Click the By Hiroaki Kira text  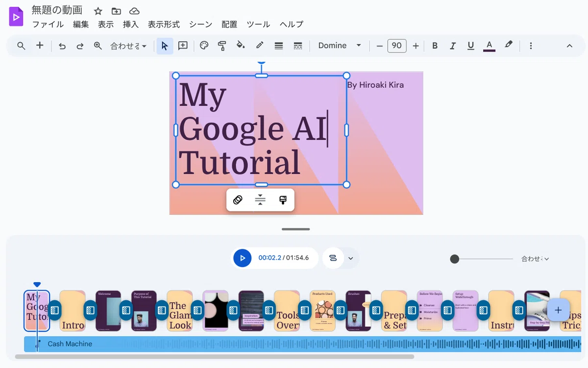coord(375,85)
